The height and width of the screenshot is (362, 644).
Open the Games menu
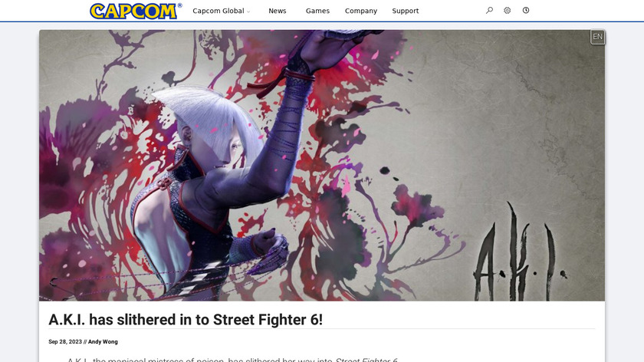coord(317,11)
